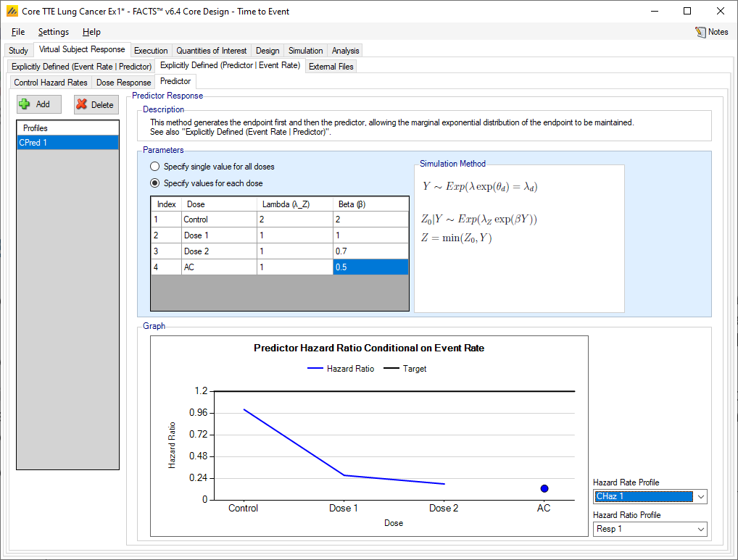Click the Beta cell for Dose 2
Image resolution: width=738 pixels, height=560 pixels.
[x=370, y=251]
